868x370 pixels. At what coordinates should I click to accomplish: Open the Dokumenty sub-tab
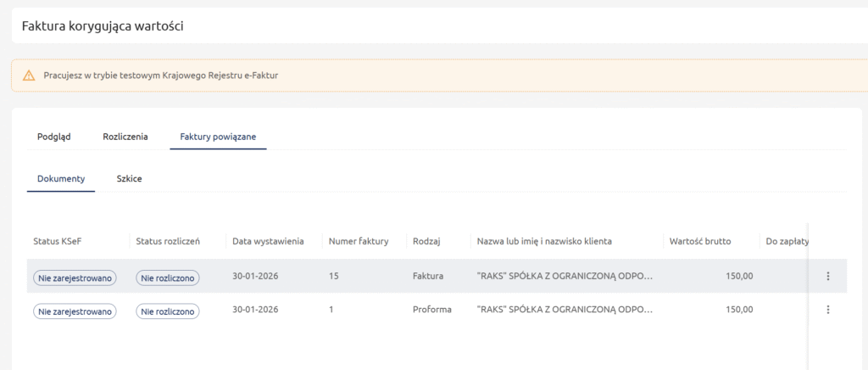(x=61, y=179)
